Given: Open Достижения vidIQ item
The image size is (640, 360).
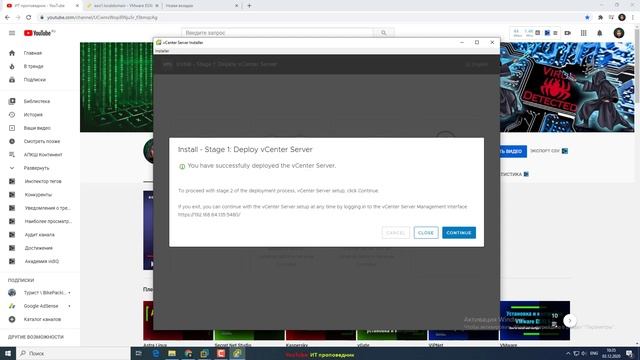Looking at the screenshot, I should (x=38, y=248).
